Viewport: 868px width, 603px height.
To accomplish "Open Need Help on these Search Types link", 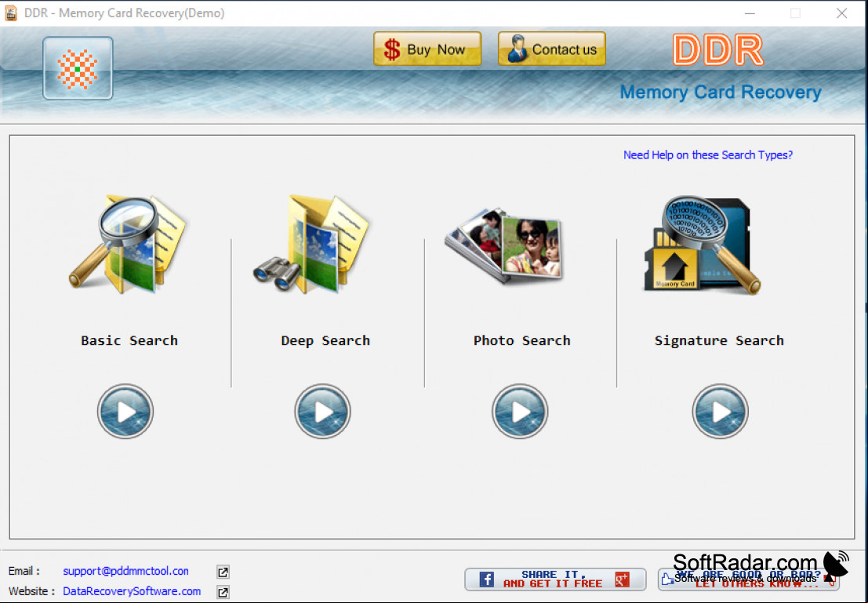I will pyautogui.click(x=708, y=155).
